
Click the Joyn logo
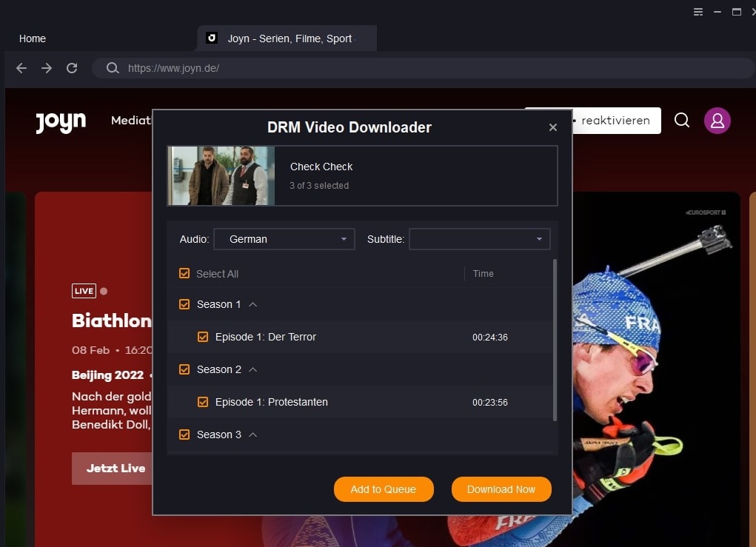tap(61, 122)
